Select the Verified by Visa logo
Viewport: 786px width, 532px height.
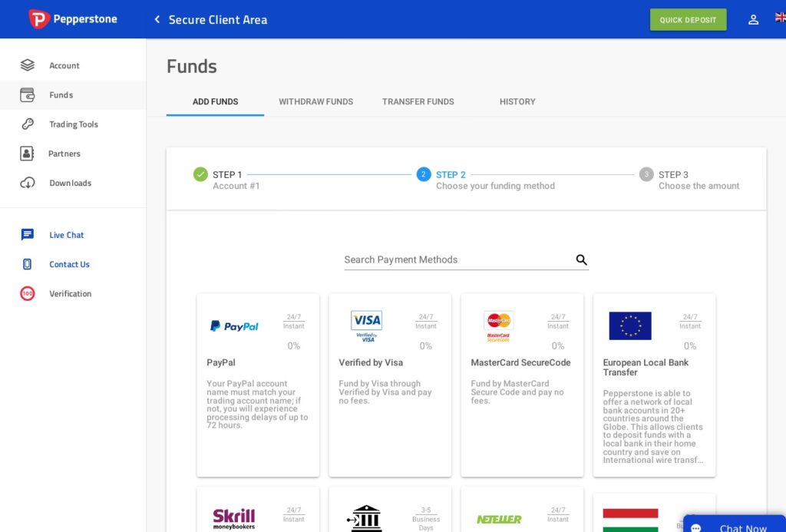[x=367, y=326]
